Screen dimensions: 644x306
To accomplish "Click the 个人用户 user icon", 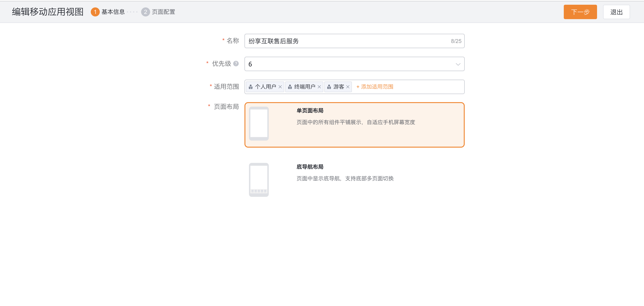I will [251, 87].
